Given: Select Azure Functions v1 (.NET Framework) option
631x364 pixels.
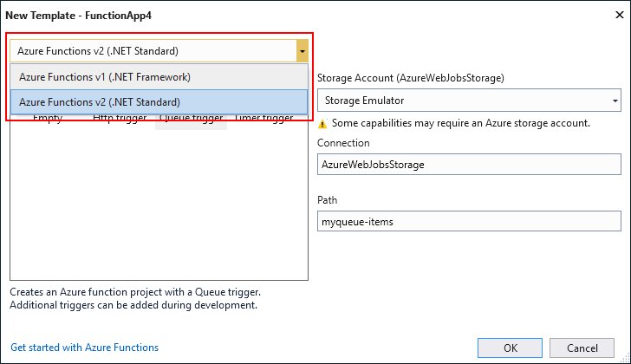Looking at the screenshot, I should pyautogui.click(x=159, y=77).
